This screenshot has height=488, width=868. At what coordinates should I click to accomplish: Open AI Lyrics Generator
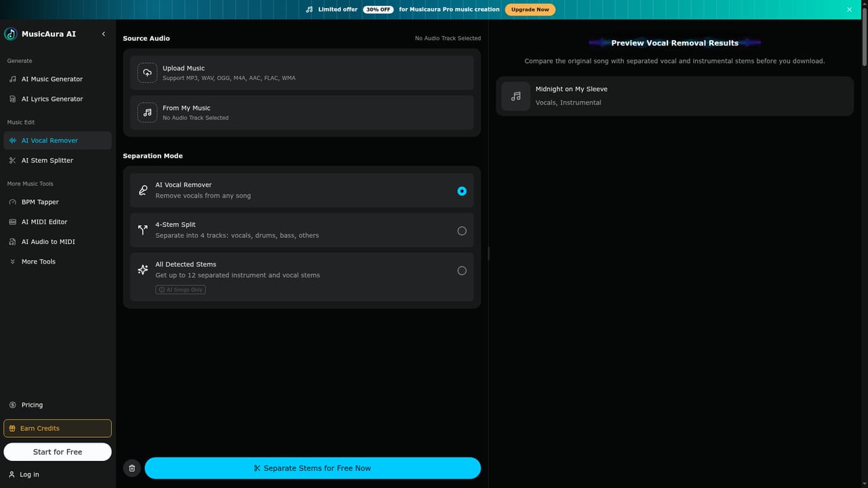coord(58,99)
